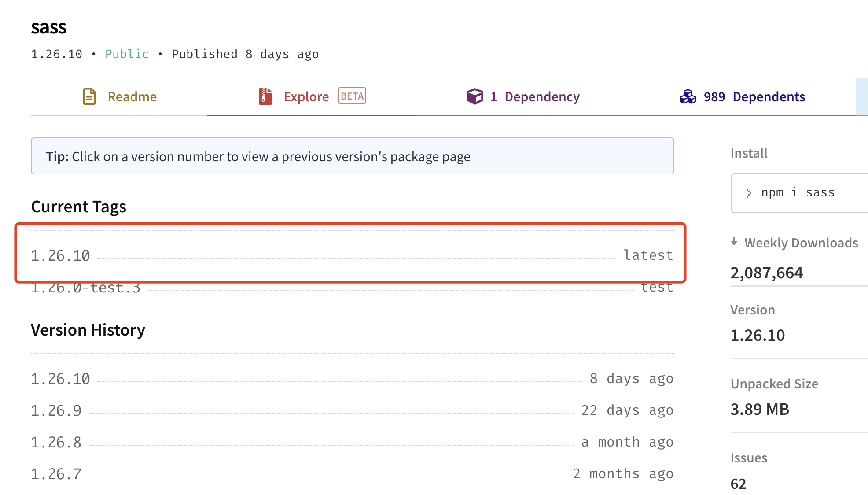Click the Readme document icon
868x495 pixels.
pyautogui.click(x=89, y=96)
